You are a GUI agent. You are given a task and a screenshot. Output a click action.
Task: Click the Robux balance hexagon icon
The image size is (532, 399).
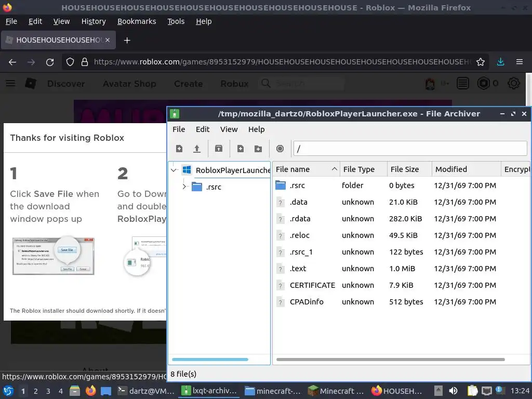483,84
